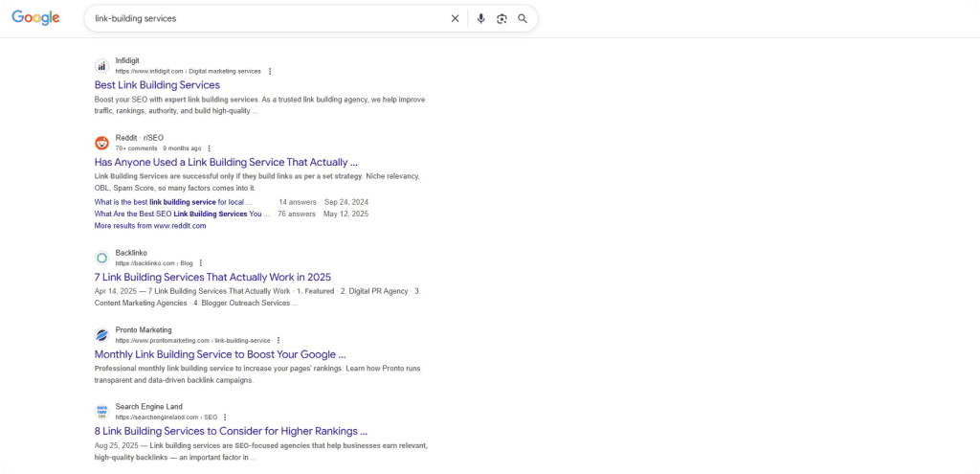The width and height of the screenshot is (980, 474).
Task: Clear the search box with the X icon
Action: (455, 19)
